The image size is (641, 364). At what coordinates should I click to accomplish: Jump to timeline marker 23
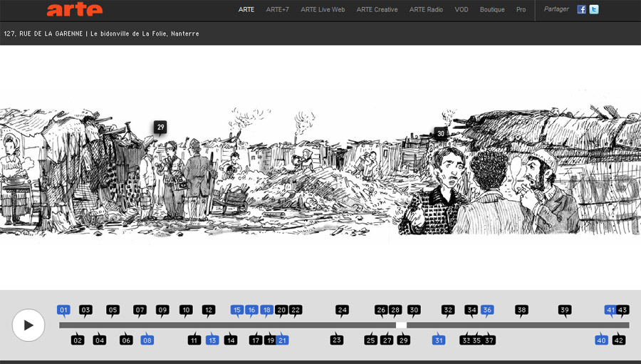[336, 340]
